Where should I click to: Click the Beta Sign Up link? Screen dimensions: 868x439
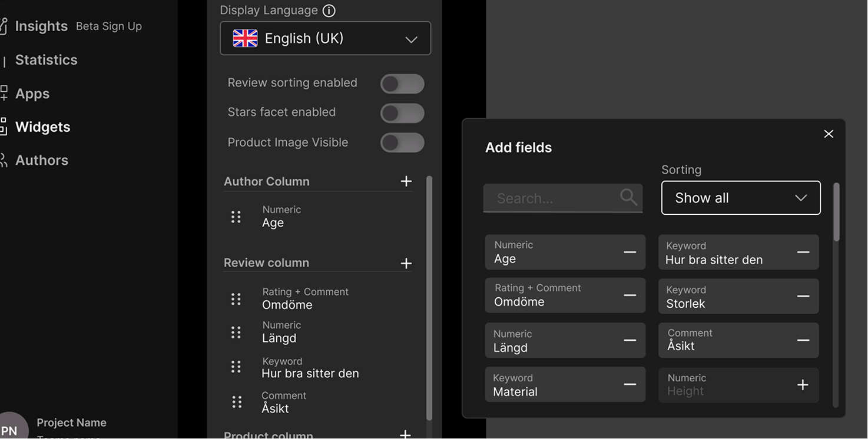point(109,26)
